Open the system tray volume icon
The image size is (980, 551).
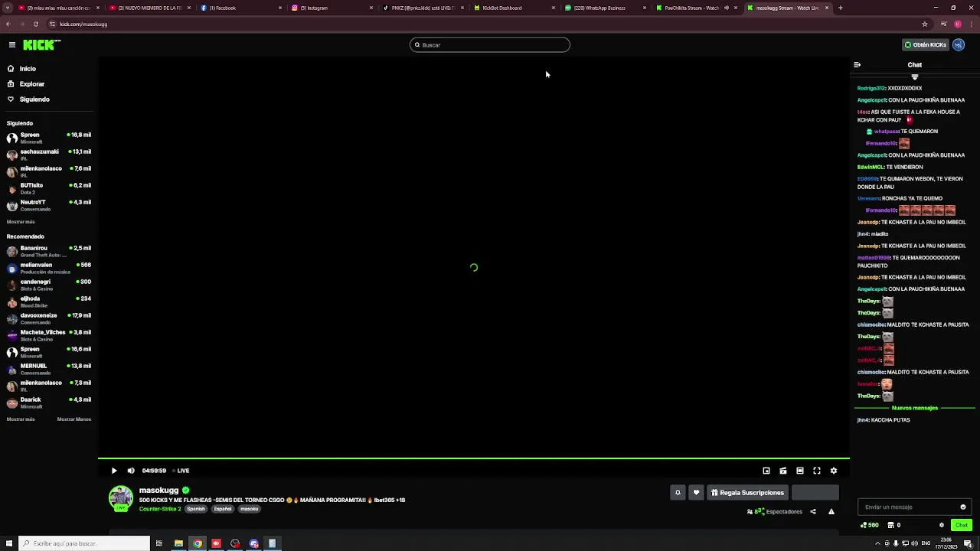tap(913, 543)
